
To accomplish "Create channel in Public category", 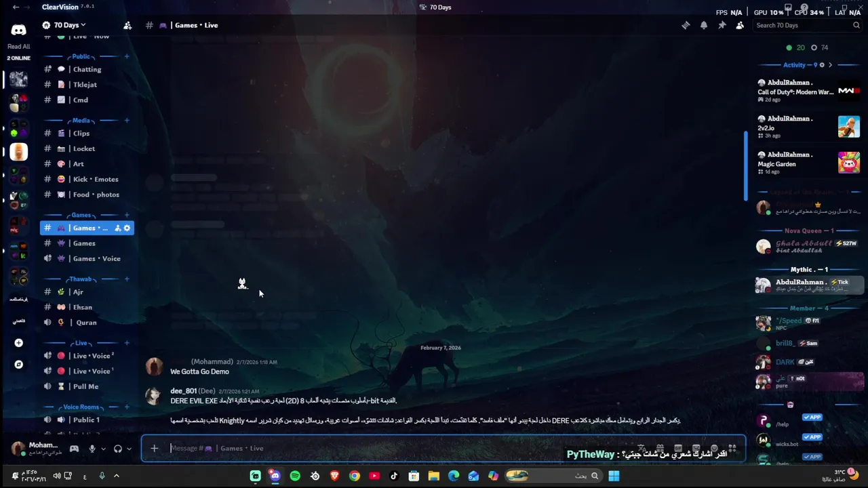I will pyautogui.click(x=127, y=56).
